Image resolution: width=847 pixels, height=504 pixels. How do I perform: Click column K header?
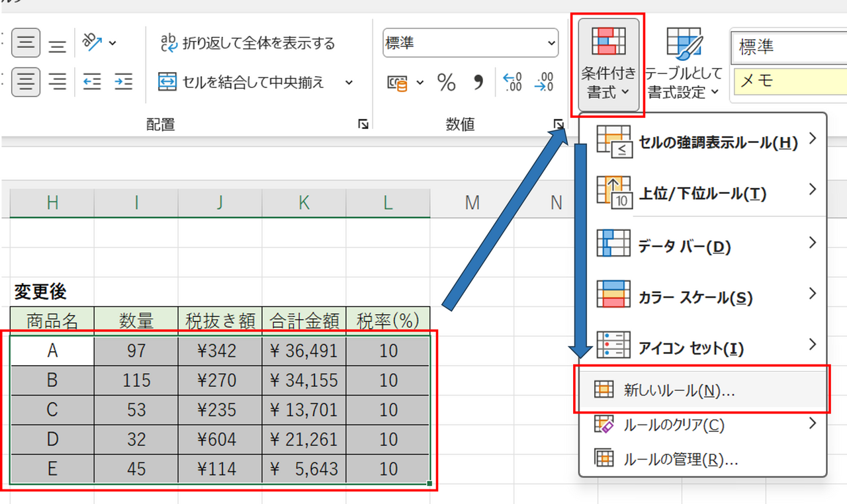pos(304,203)
